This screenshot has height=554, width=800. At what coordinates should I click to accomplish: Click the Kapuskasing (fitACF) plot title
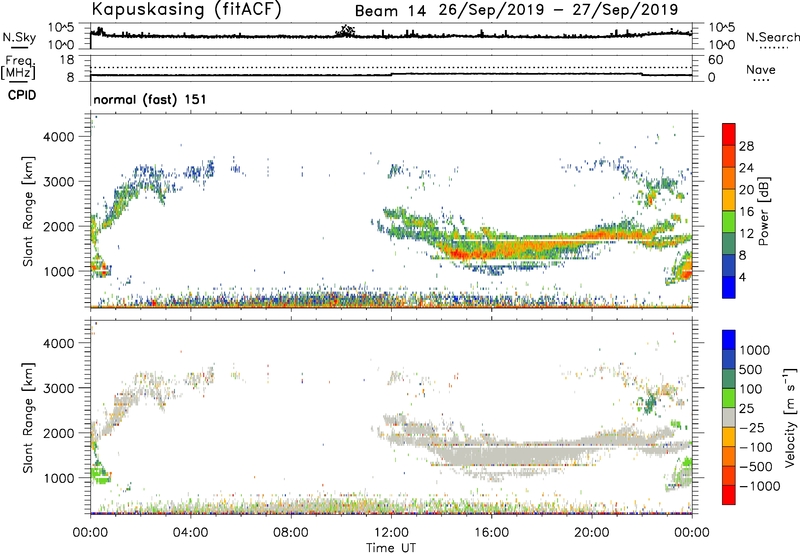186,9
